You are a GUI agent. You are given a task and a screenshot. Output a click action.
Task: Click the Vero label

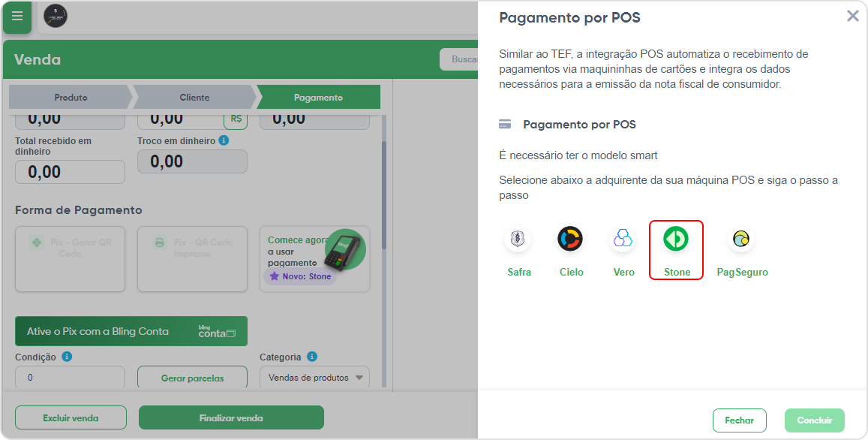click(623, 272)
